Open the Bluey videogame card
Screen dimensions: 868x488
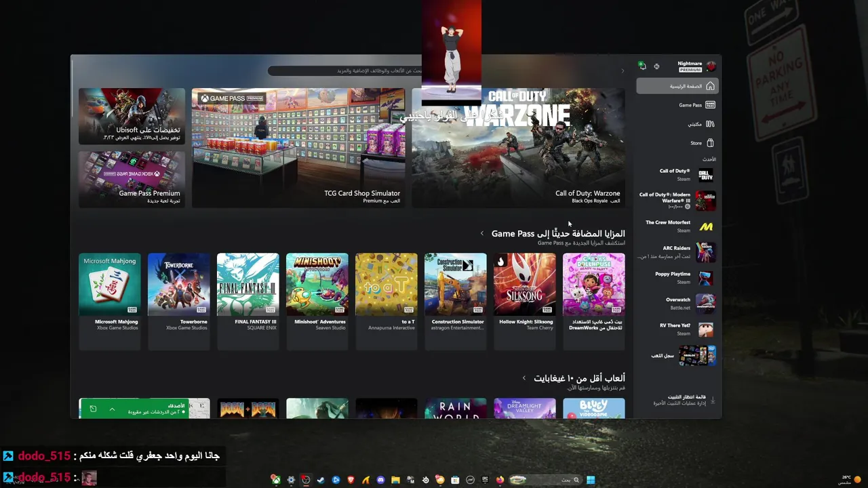click(x=594, y=409)
